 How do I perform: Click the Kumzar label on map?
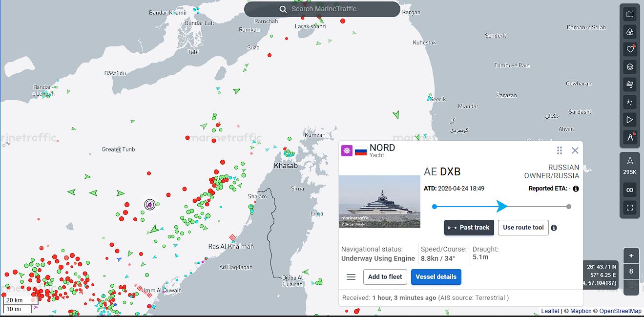[x=314, y=135]
